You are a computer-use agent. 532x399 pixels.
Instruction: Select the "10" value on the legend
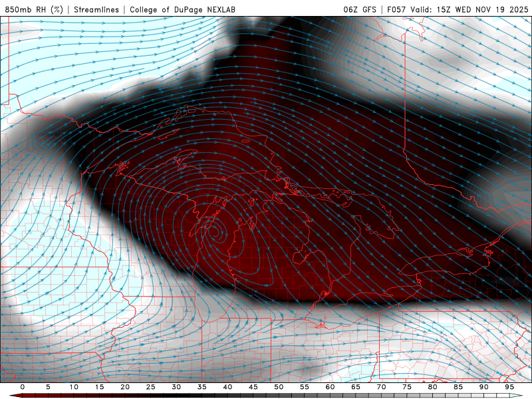coord(74,387)
